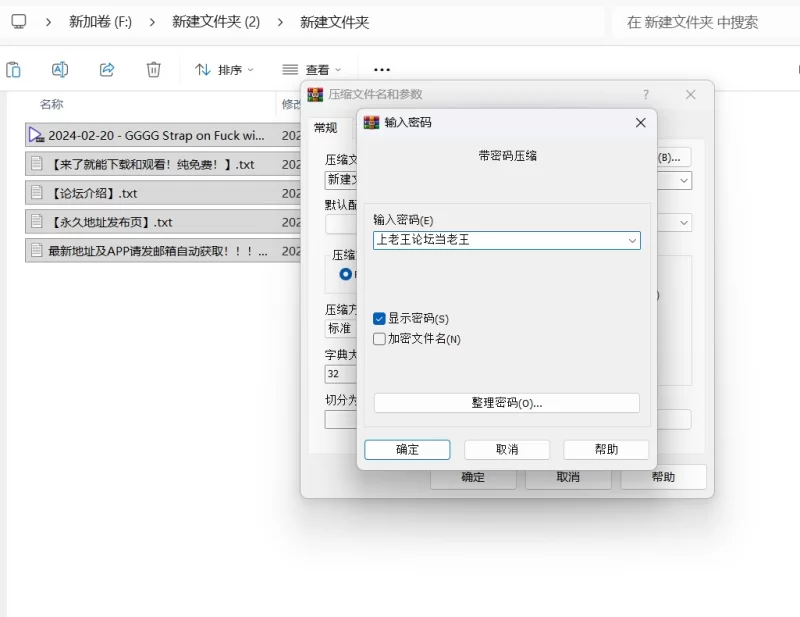Click the 在 新建文件夹 中搜索 search box
Viewport: 800px width, 617px height.
[706, 22]
